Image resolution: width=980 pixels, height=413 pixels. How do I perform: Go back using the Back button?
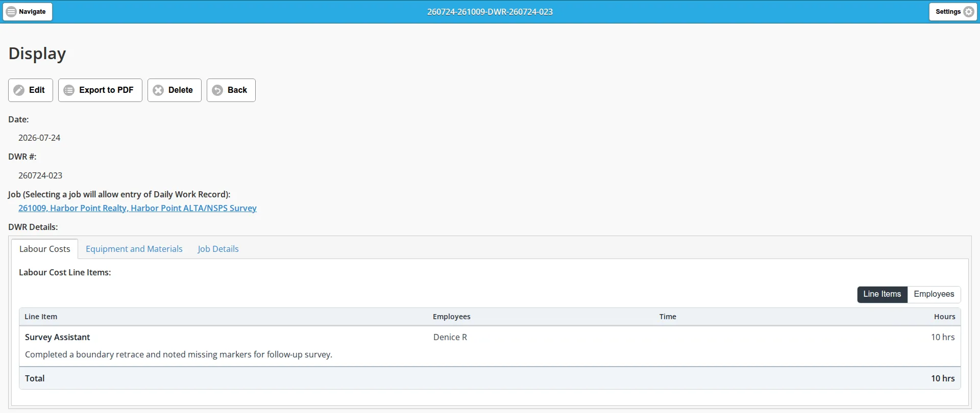[x=231, y=90]
